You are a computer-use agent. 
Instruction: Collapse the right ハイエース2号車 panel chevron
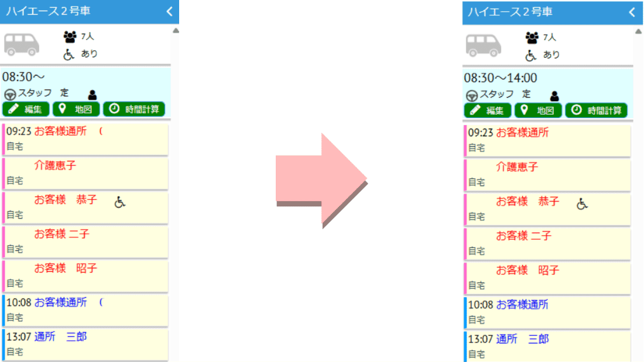[632, 12]
